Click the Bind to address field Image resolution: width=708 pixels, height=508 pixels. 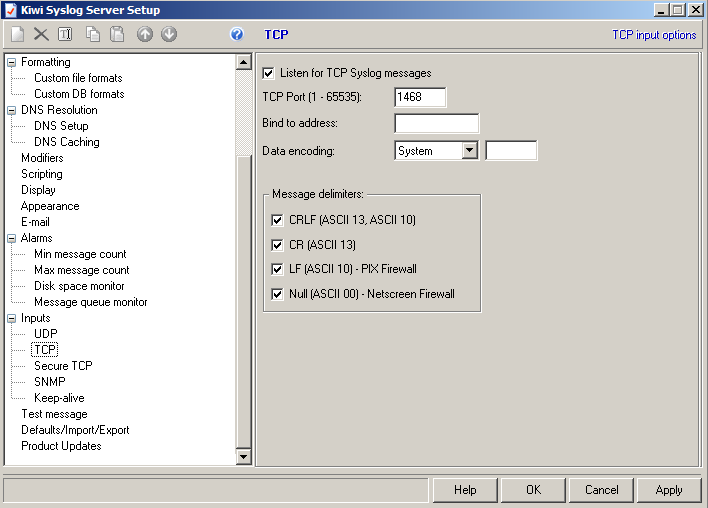(x=437, y=123)
